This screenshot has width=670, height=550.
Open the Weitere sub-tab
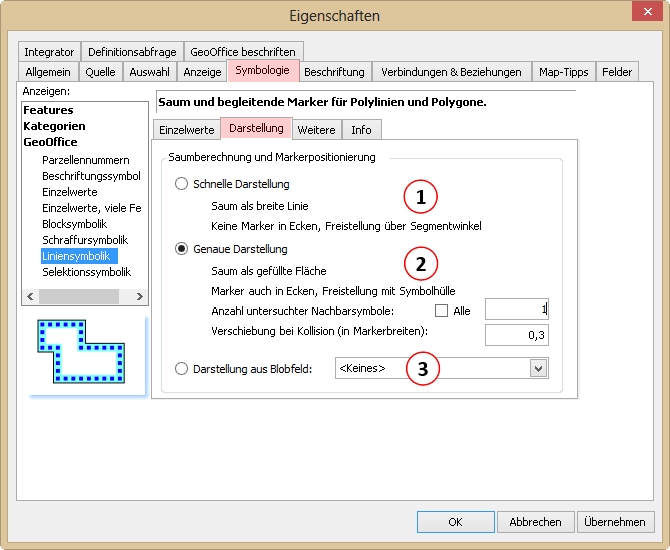pos(316,130)
